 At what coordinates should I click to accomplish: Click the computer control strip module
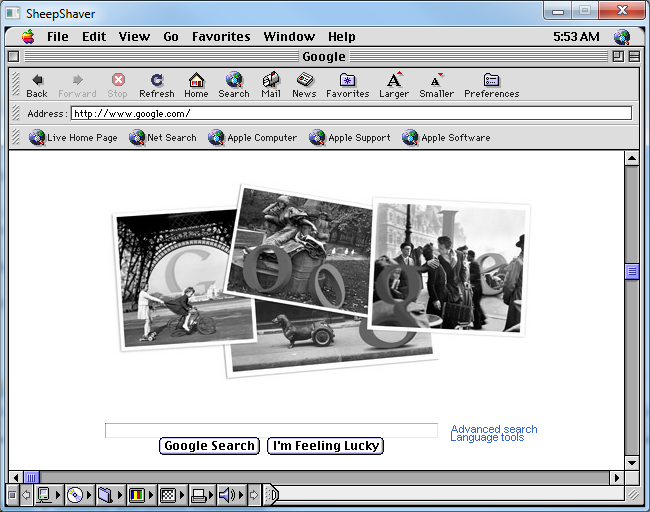pyautogui.click(x=44, y=495)
